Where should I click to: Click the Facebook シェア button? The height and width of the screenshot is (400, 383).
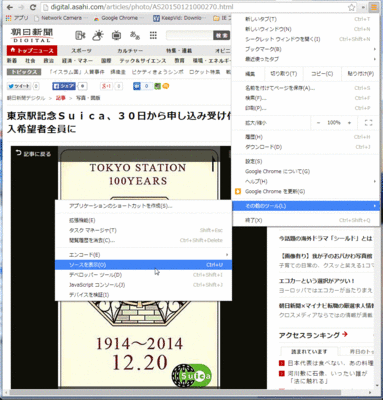[64, 86]
